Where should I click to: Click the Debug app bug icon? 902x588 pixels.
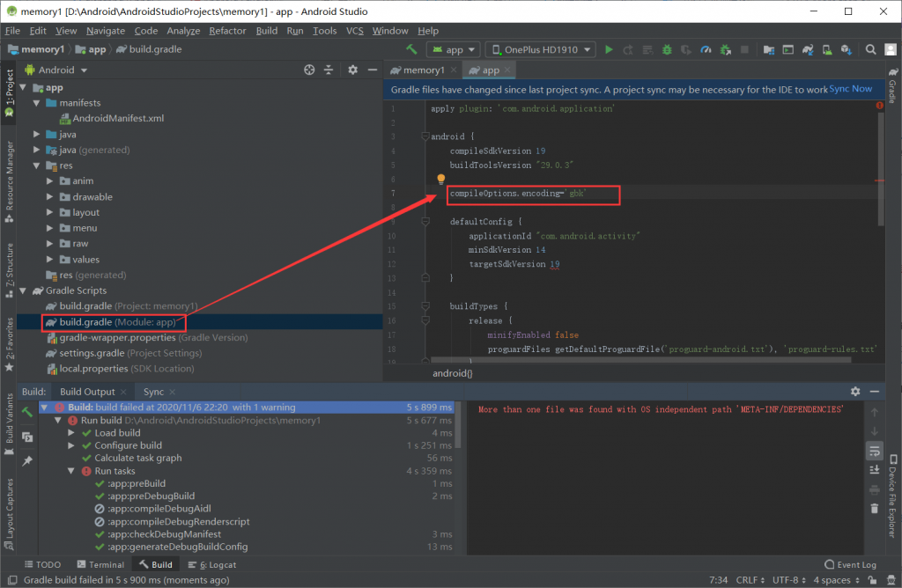(x=667, y=50)
